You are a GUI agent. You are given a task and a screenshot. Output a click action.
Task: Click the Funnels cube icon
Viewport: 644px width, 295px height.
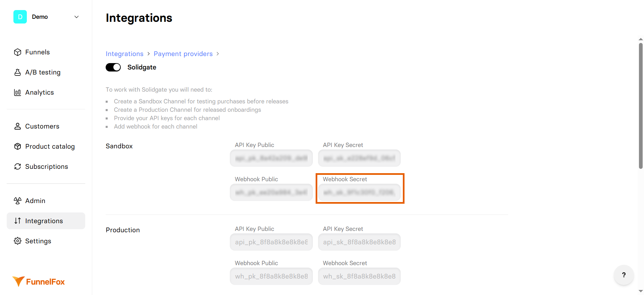[17, 52]
